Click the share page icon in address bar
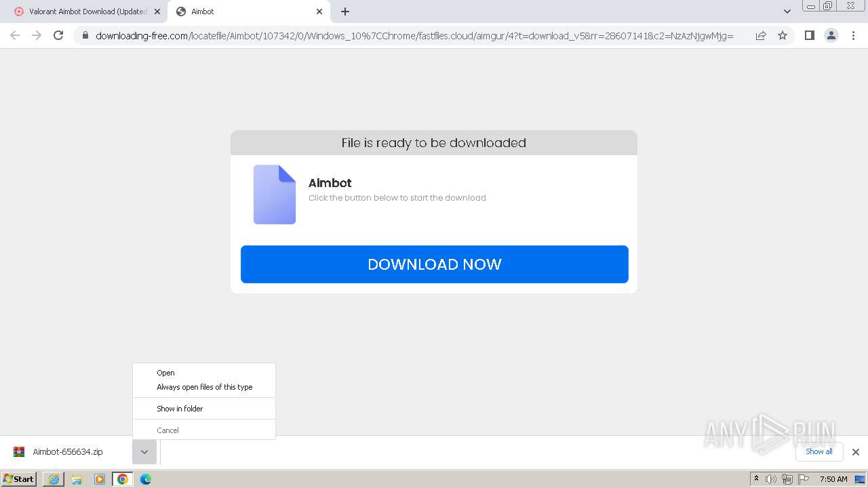 pyautogui.click(x=761, y=35)
